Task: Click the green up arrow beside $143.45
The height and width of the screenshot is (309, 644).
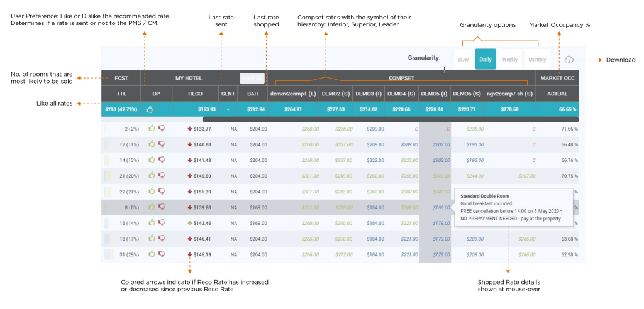Action: [x=190, y=223]
